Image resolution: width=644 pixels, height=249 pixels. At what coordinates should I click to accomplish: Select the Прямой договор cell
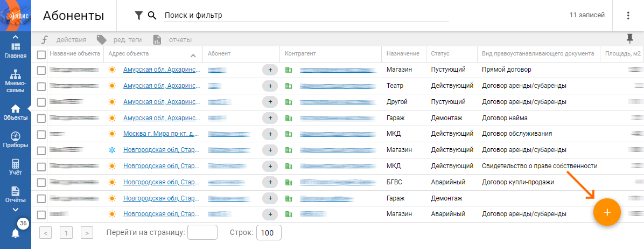click(507, 70)
